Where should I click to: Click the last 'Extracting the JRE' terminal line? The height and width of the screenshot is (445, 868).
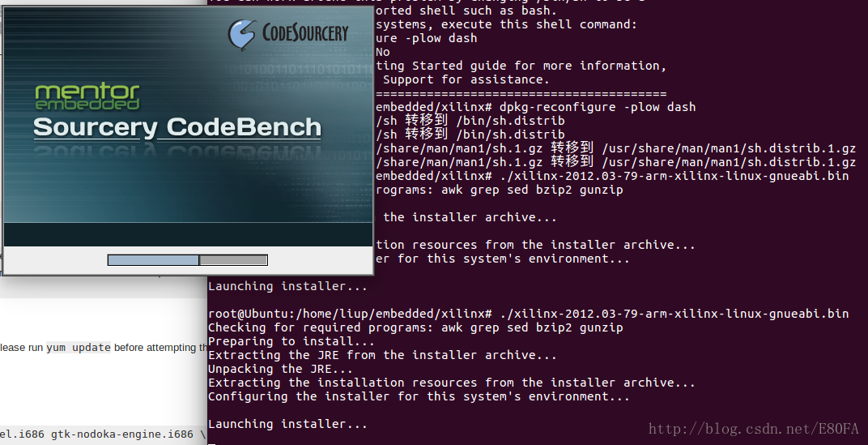click(x=382, y=355)
